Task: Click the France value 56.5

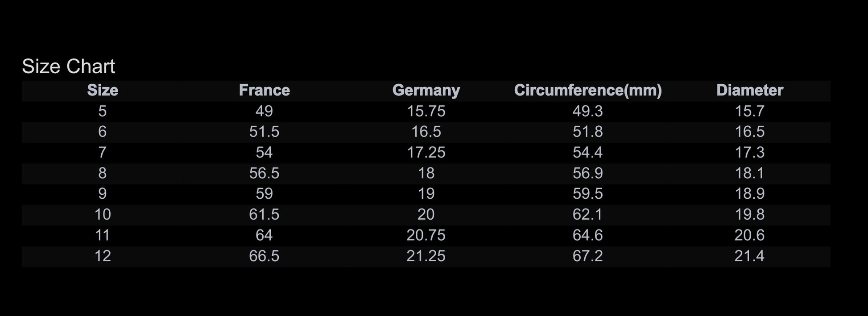Action: [x=264, y=173]
